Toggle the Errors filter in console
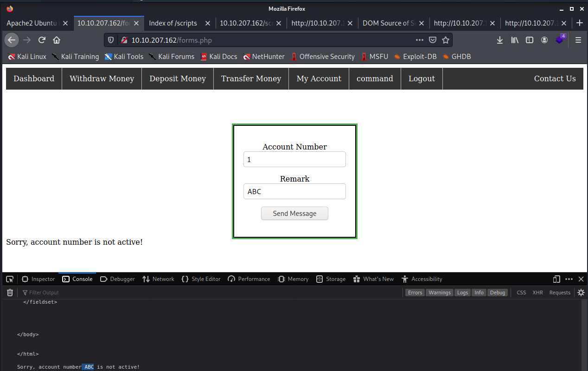The image size is (588, 371). tap(415, 293)
